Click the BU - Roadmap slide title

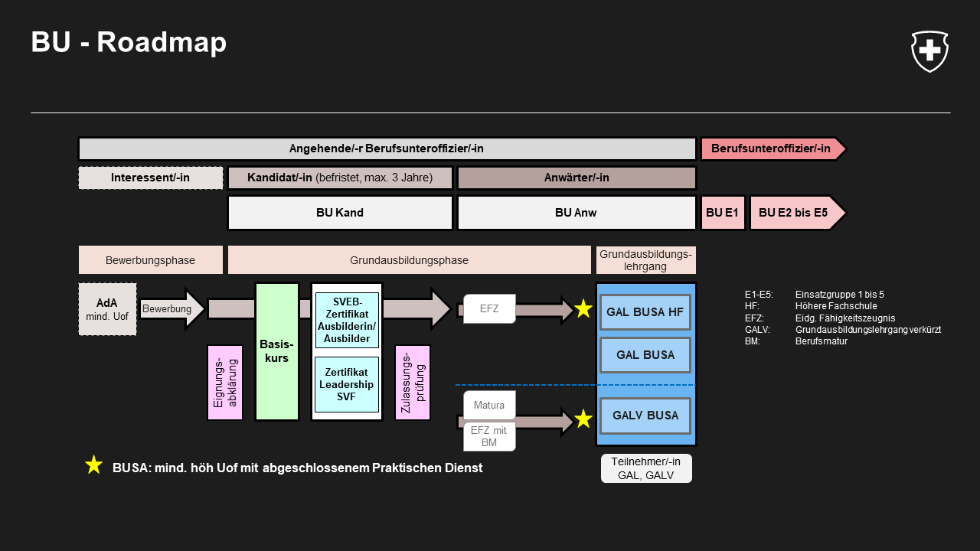click(x=129, y=42)
